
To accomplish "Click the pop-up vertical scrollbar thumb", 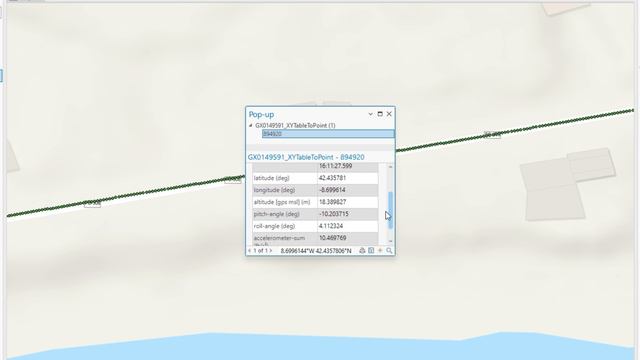I will [391, 210].
